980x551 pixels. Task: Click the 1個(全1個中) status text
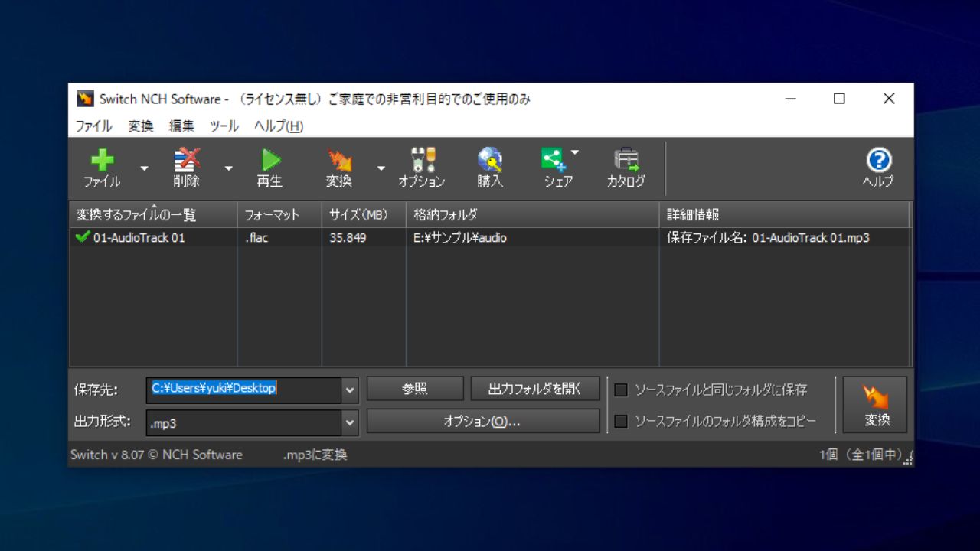pyautogui.click(x=861, y=455)
